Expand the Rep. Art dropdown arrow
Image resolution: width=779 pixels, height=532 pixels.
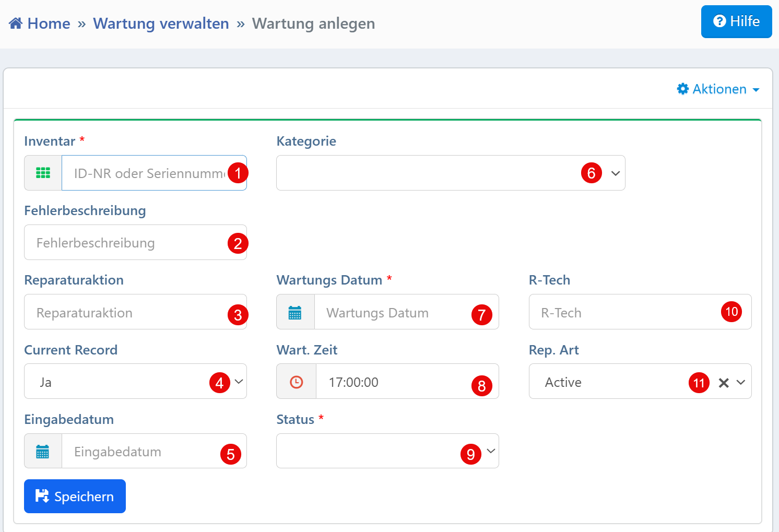[741, 382]
